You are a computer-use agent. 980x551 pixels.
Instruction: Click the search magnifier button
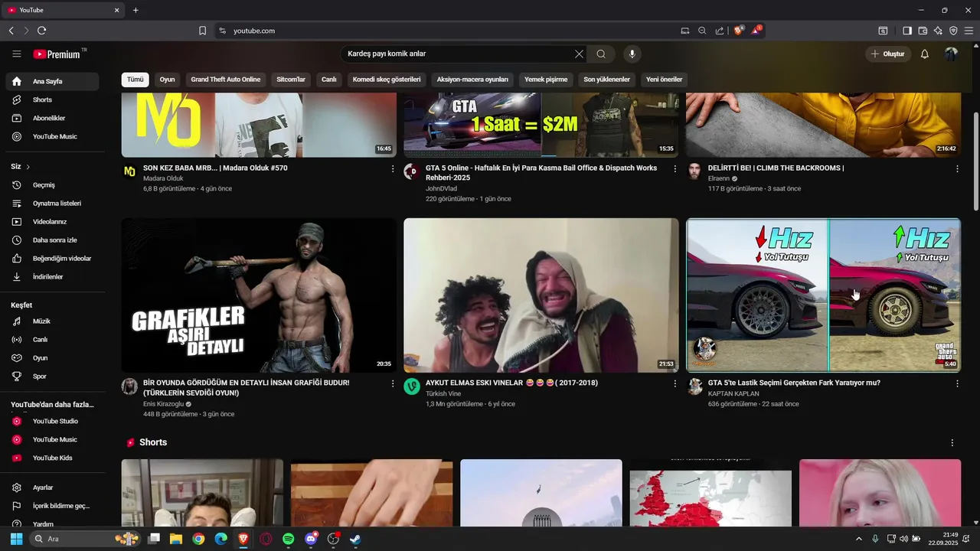(601, 54)
